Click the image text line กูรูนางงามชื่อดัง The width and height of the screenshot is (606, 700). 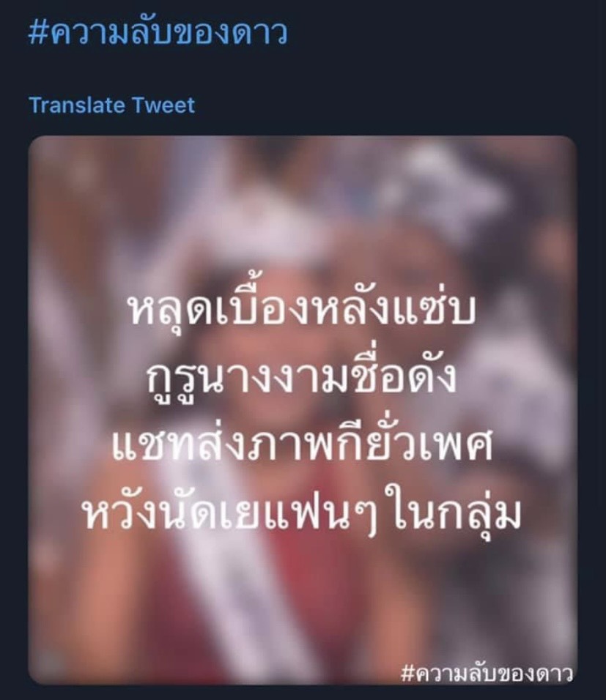(x=303, y=378)
